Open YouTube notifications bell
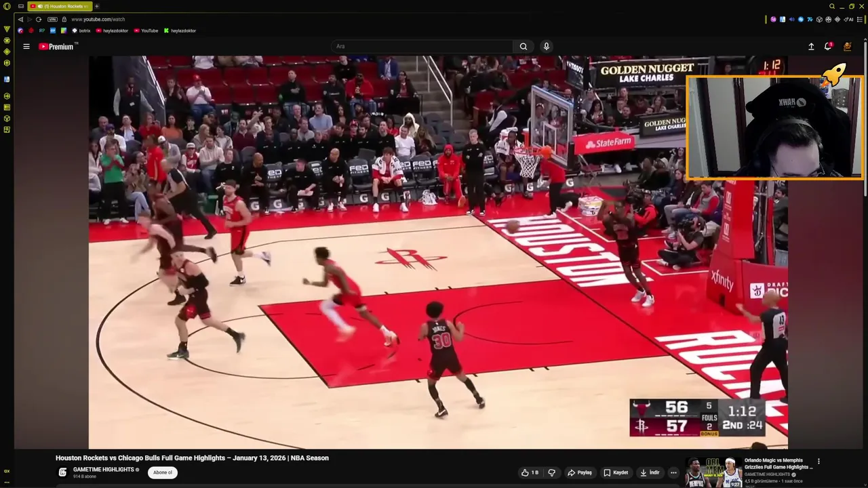This screenshot has height=488, width=868. click(x=828, y=46)
